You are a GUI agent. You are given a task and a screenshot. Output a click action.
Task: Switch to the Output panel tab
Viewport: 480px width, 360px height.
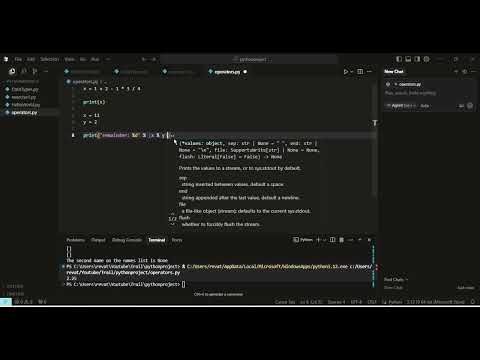[98, 240]
